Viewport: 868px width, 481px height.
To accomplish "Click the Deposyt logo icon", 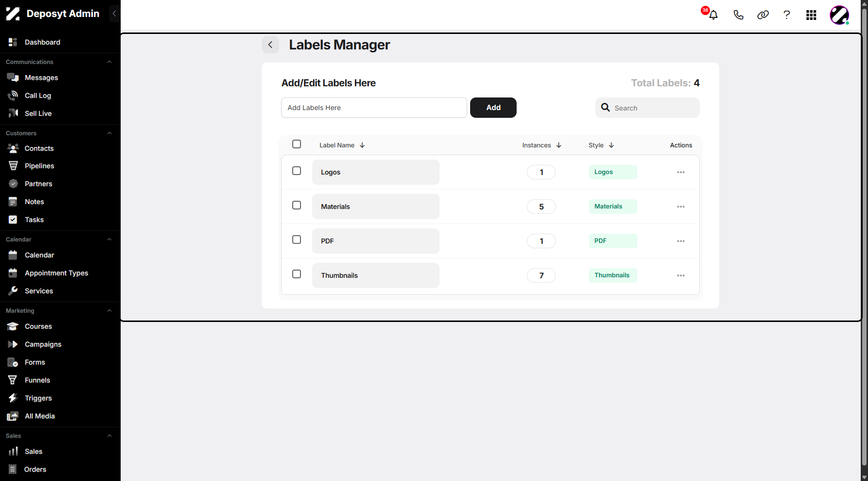I will [x=13, y=14].
